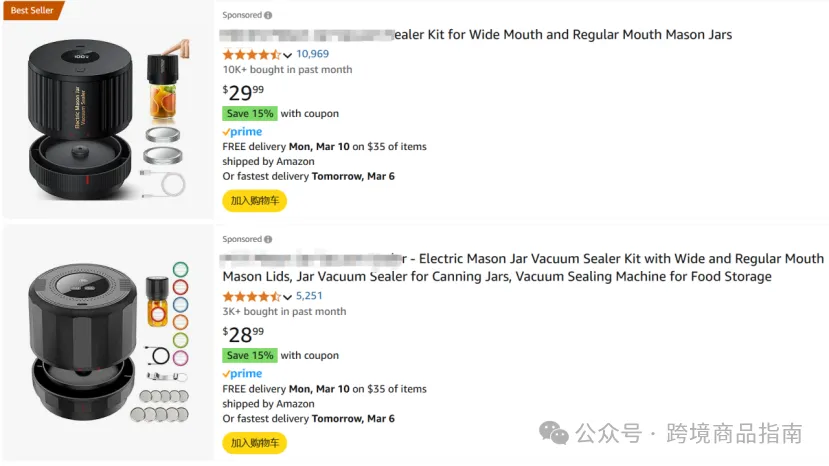Clip the Save 15% coupon on first listing
The height and width of the screenshot is (466, 829).
click(x=250, y=114)
